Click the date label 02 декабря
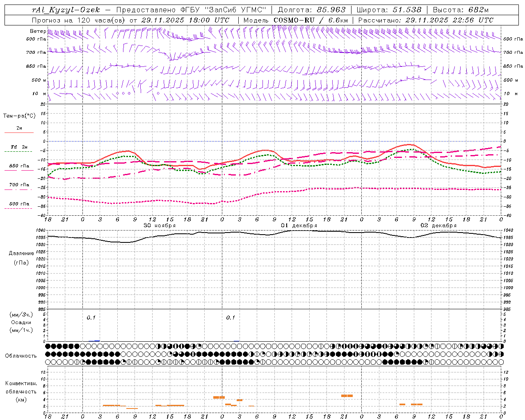 (438, 226)
